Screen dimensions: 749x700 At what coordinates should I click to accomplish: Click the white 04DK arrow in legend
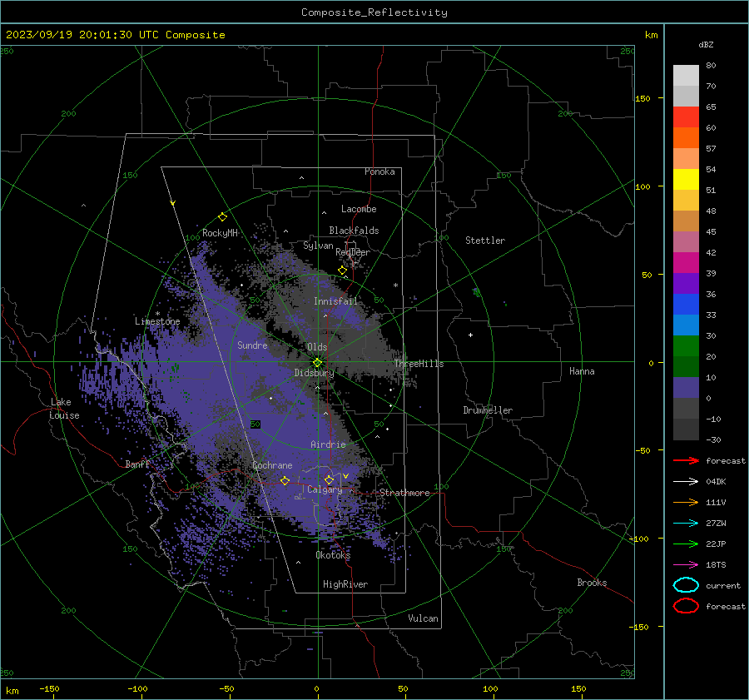coord(686,481)
